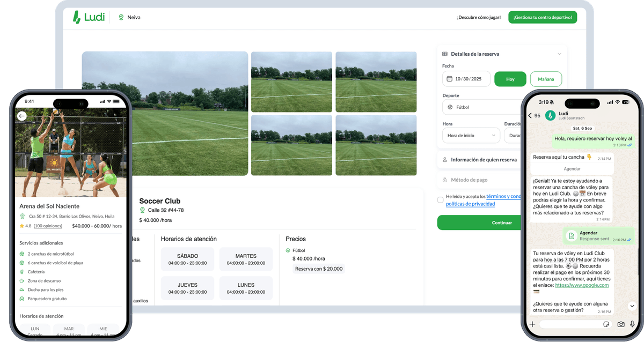Image resolution: width=644 pixels, height=342 pixels.
Task: Select the Hoy date option
Action: click(510, 79)
